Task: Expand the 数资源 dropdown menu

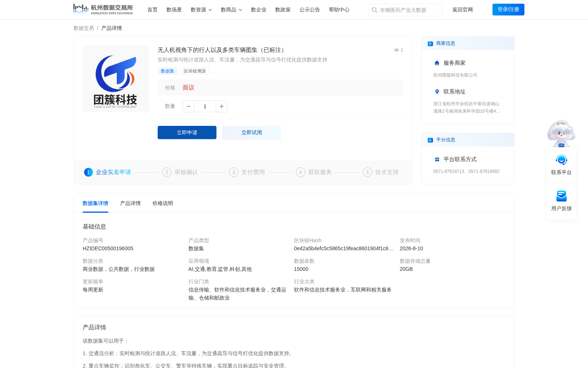Action: pyautogui.click(x=201, y=10)
